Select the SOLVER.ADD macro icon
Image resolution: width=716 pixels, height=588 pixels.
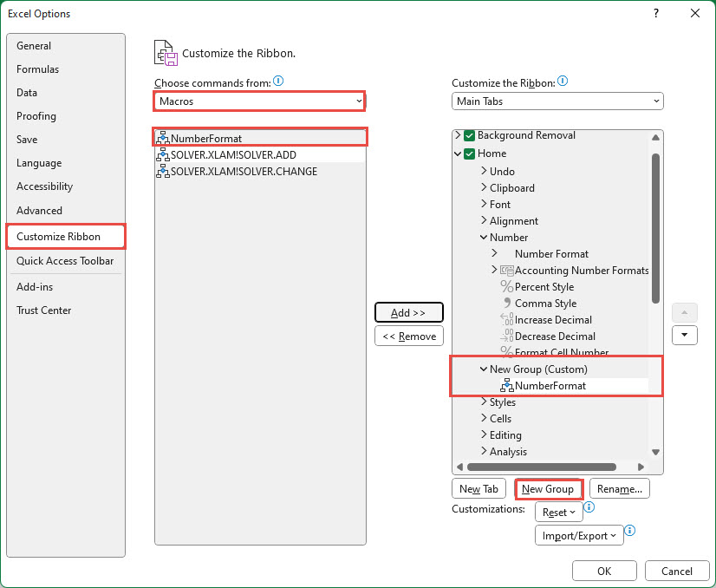point(163,154)
